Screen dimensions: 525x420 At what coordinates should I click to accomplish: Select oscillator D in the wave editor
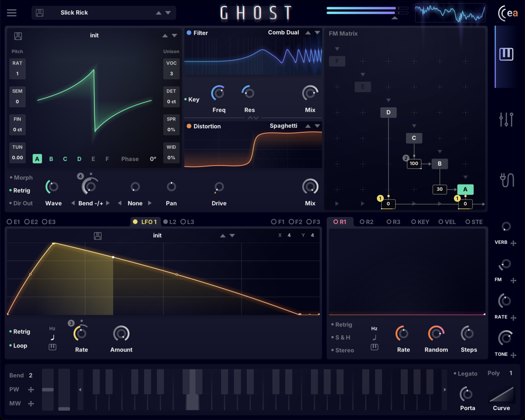[79, 159]
